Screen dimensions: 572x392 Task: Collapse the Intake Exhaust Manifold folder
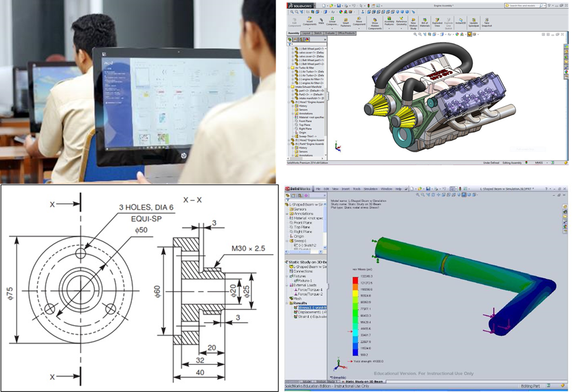(290, 87)
